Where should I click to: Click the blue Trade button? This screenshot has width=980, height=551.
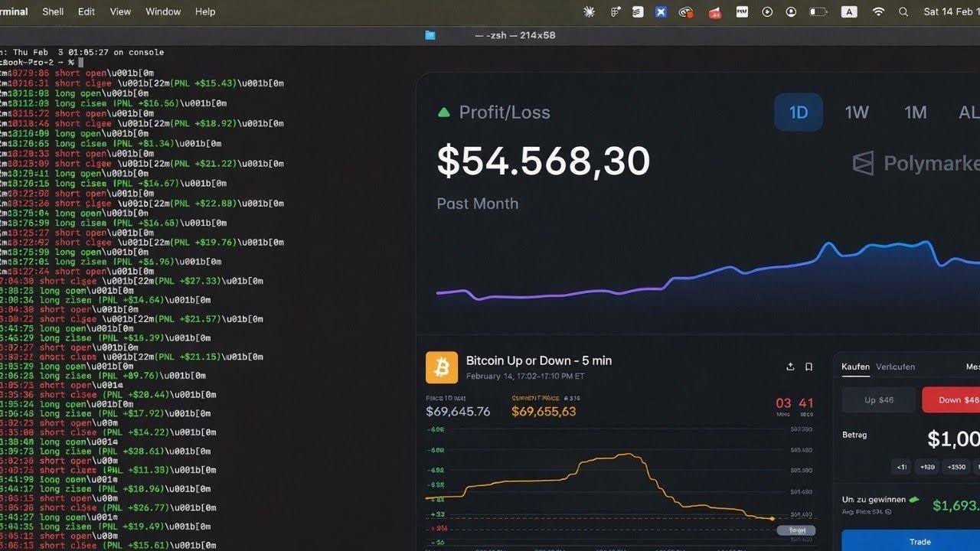pyautogui.click(x=911, y=540)
